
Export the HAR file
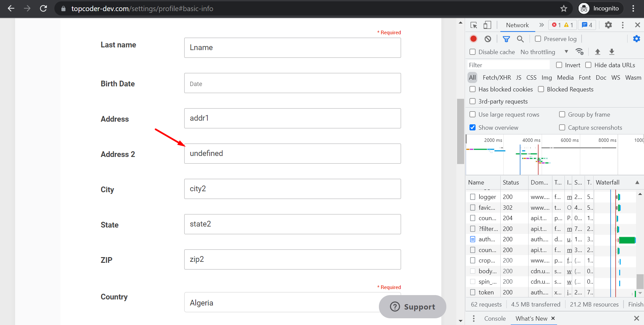pos(612,52)
